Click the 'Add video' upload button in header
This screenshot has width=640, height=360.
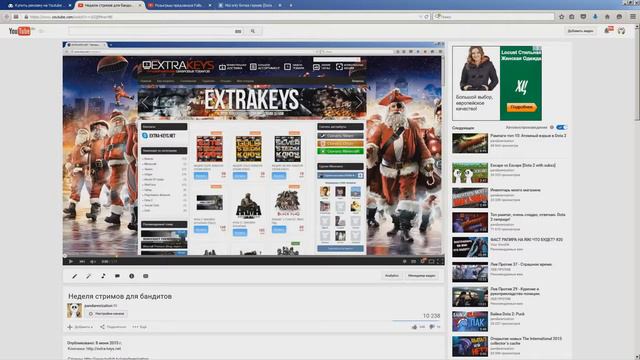580,31
